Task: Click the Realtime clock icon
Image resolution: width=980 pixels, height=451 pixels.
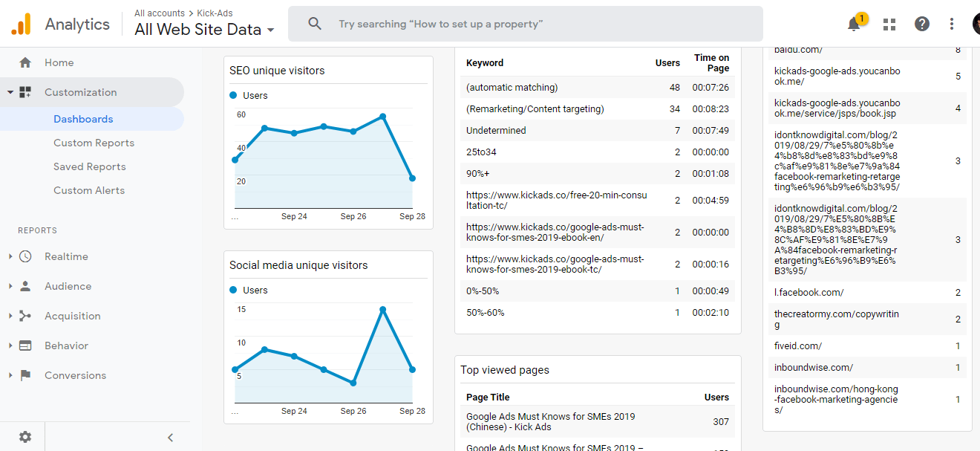Action: (25, 256)
